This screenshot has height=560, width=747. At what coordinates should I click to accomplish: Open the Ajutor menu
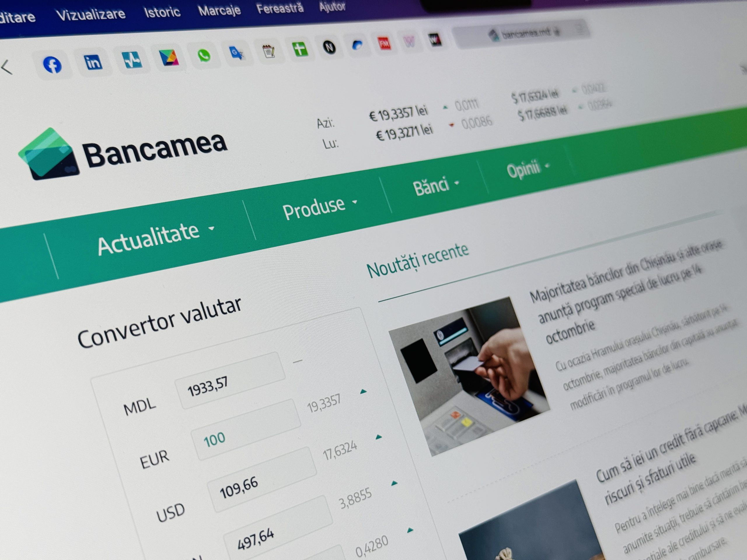point(332,6)
